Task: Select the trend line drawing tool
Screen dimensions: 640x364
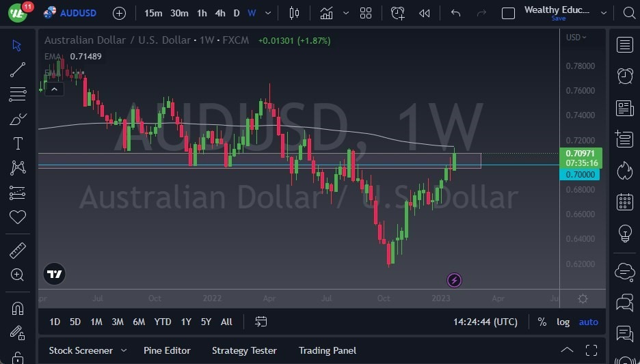Action: point(18,70)
